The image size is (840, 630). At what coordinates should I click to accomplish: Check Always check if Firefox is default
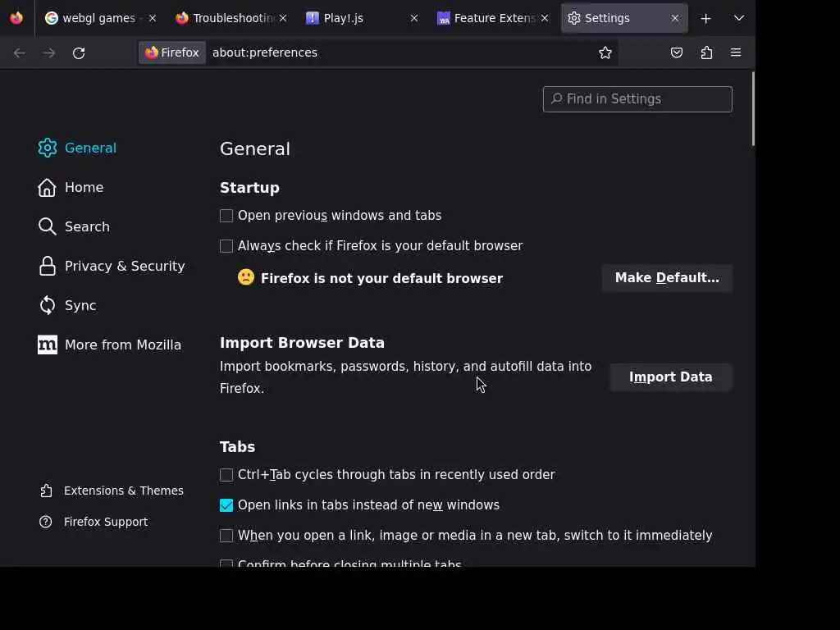226,246
